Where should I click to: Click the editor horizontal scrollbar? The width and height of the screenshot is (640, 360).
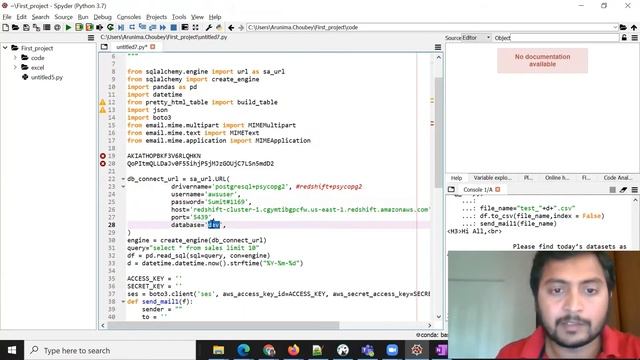223,325
